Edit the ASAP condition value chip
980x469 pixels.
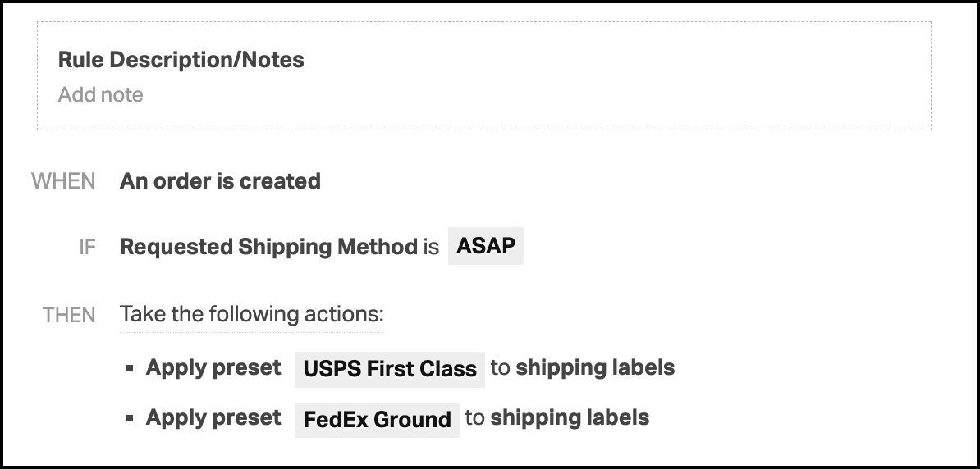click(486, 246)
